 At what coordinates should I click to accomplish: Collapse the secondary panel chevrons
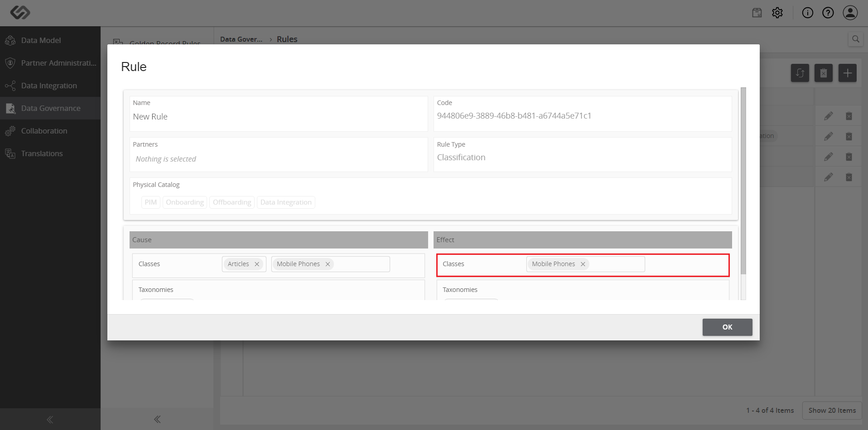157,419
